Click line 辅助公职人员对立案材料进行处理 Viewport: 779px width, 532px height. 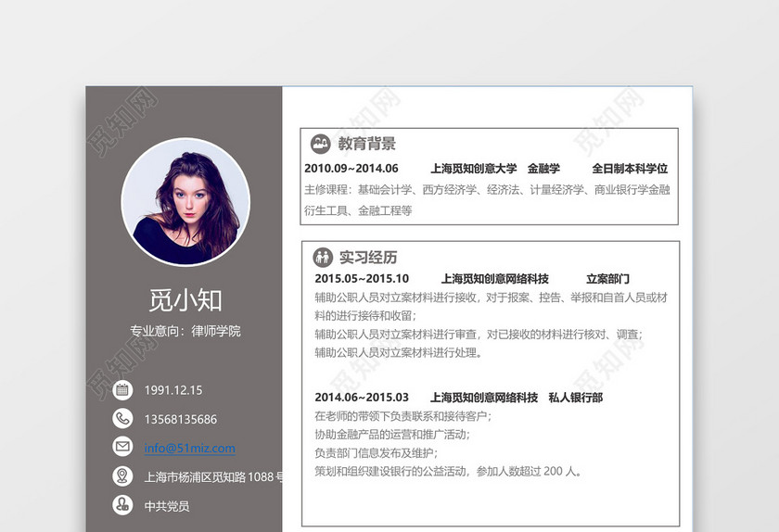pos(399,353)
